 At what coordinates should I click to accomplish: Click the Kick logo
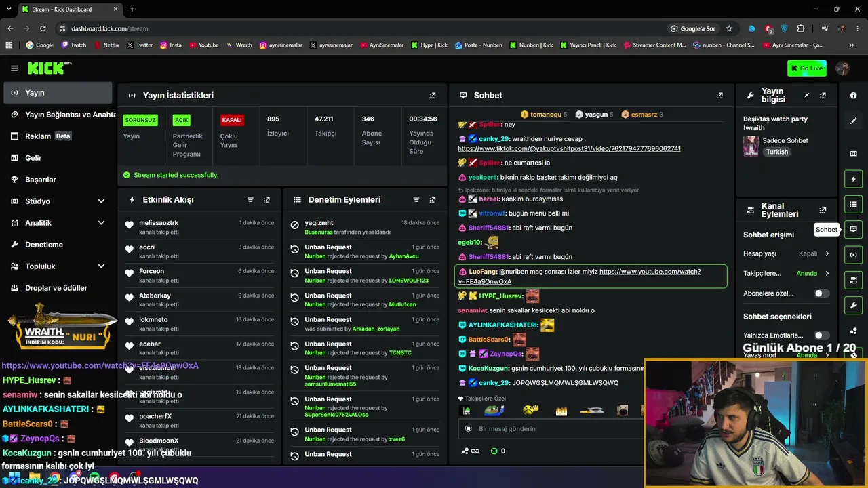coord(50,68)
